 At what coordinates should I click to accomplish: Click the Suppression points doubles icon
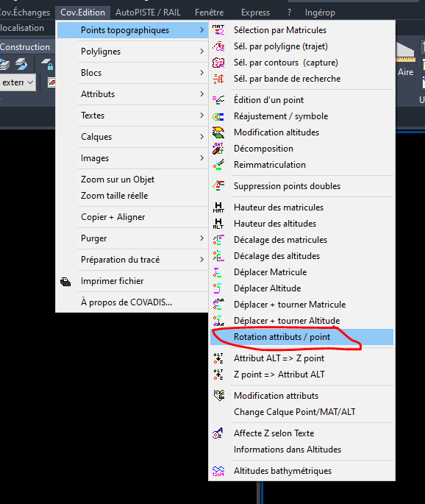[x=218, y=186]
